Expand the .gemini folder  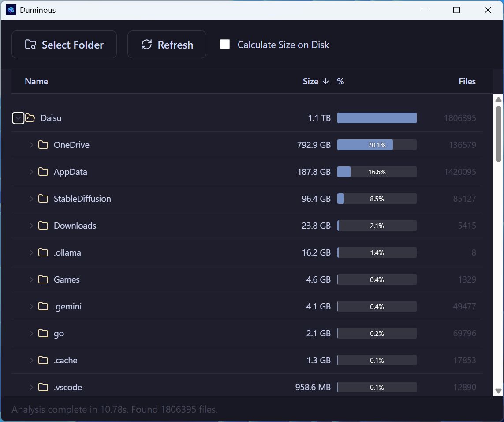point(31,306)
